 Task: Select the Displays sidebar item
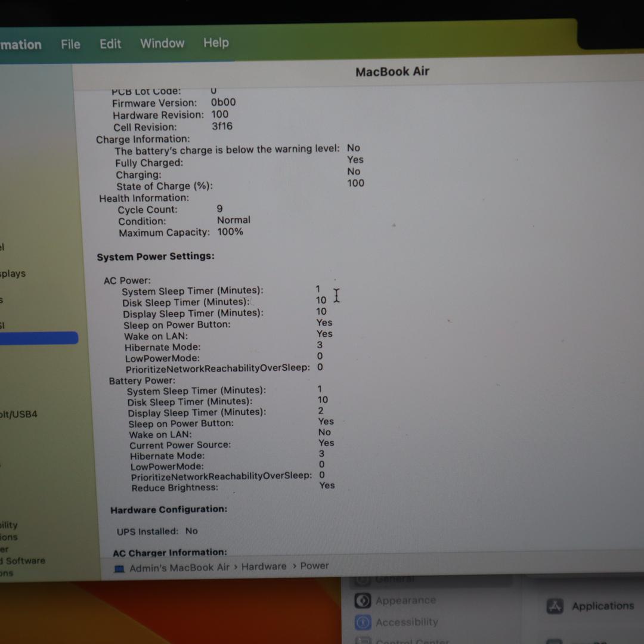click(x=13, y=274)
